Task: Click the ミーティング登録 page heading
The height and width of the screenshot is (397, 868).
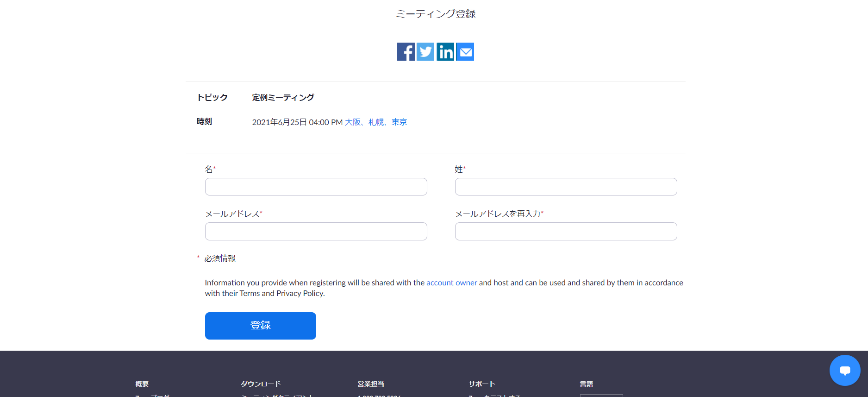Action: (x=436, y=14)
